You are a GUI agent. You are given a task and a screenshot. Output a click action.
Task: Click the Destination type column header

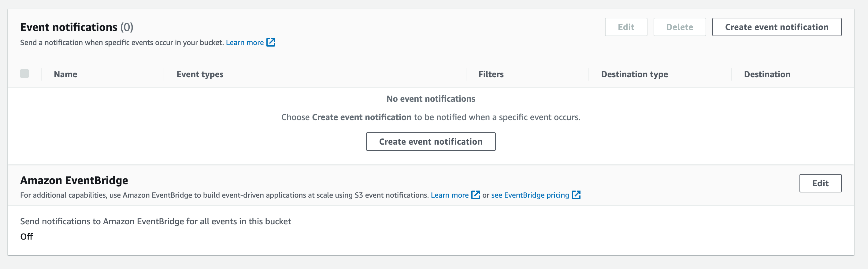[635, 74]
